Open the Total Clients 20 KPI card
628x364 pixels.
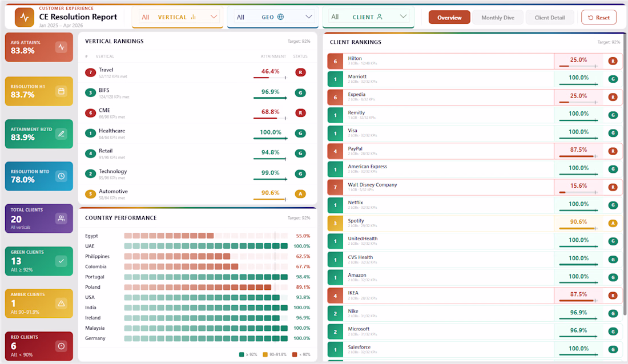39,219
